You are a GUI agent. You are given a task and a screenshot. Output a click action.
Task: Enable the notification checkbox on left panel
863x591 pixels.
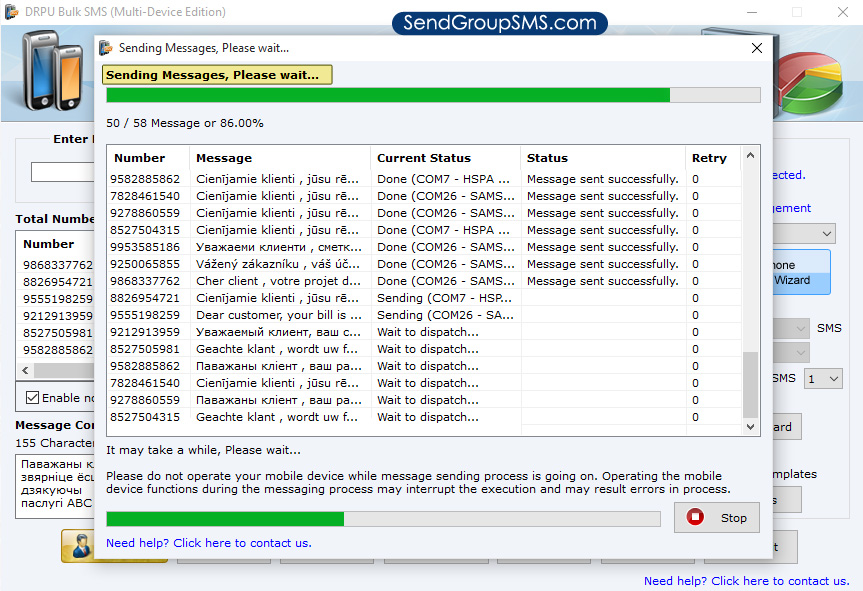pyautogui.click(x=33, y=398)
